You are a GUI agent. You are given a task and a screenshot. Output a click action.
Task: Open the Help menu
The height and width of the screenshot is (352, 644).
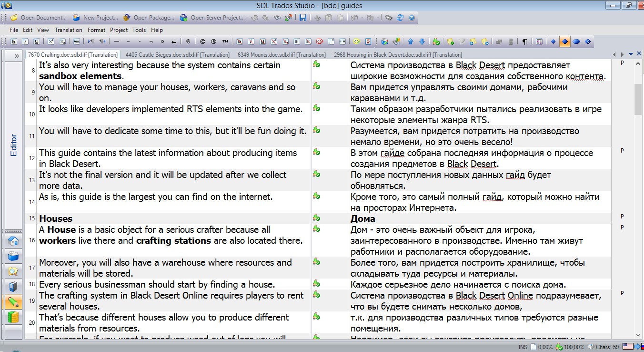click(x=157, y=30)
